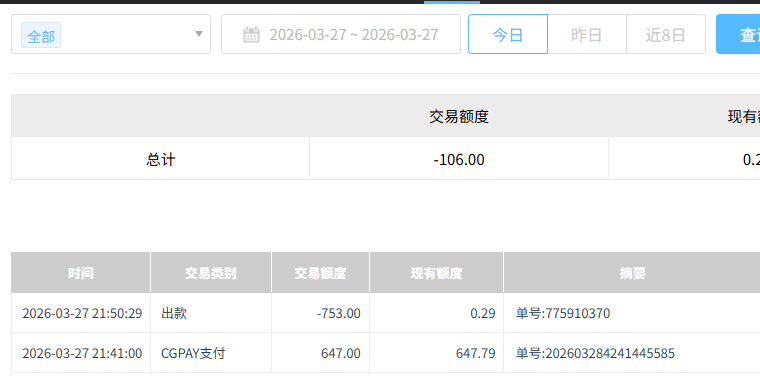This screenshot has height=379, width=760.
Task: Click the balance value 0.29 in 出款 row
Action: pyautogui.click(x=483, y=314)
